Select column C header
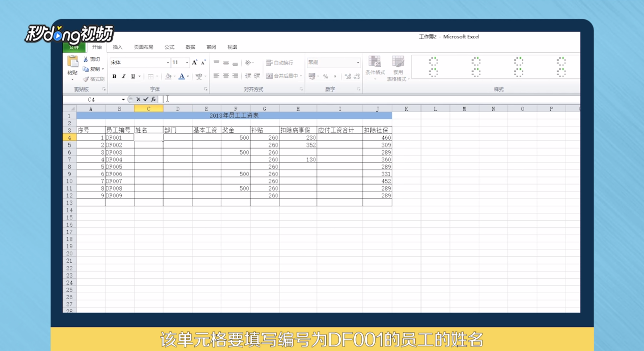Image resolution: width=644 pixels, height=351 pixels. (149, 109)
